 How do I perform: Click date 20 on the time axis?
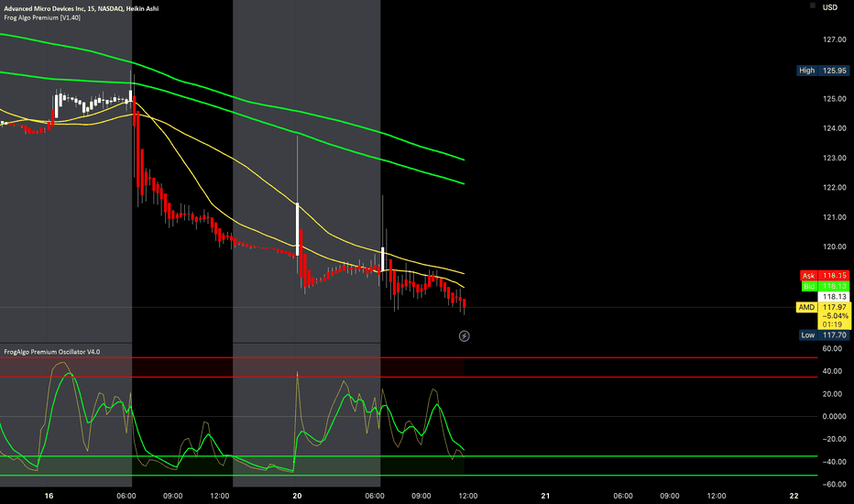click(x=297, y=496)
